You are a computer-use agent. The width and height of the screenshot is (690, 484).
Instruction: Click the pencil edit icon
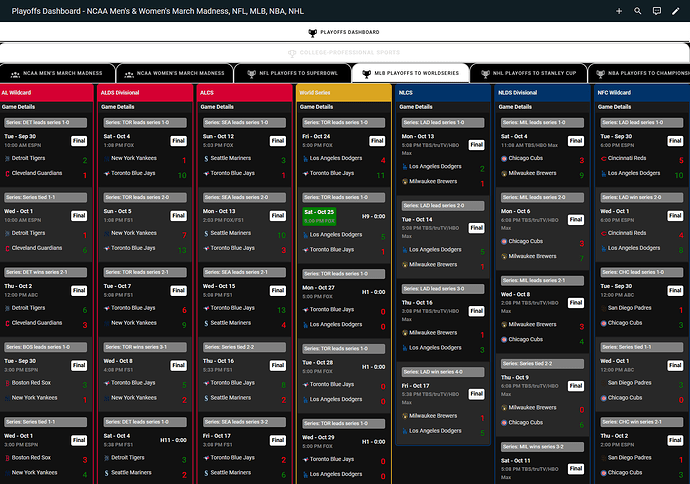(x=675, y=11)
